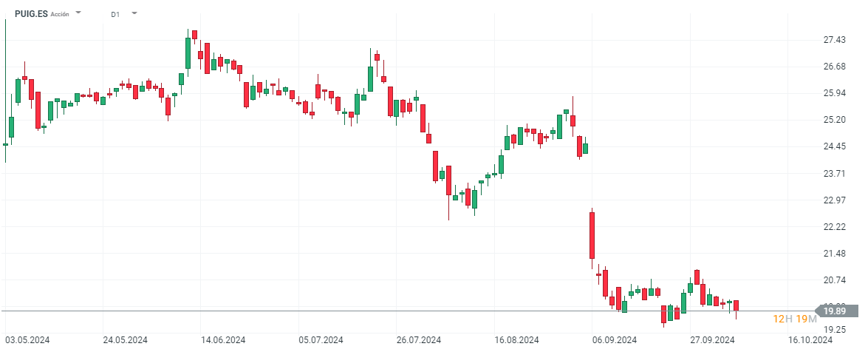Click the 19.25 price axis label
Viewport: 868px width, 352px height.
click(x=835, y=331)
